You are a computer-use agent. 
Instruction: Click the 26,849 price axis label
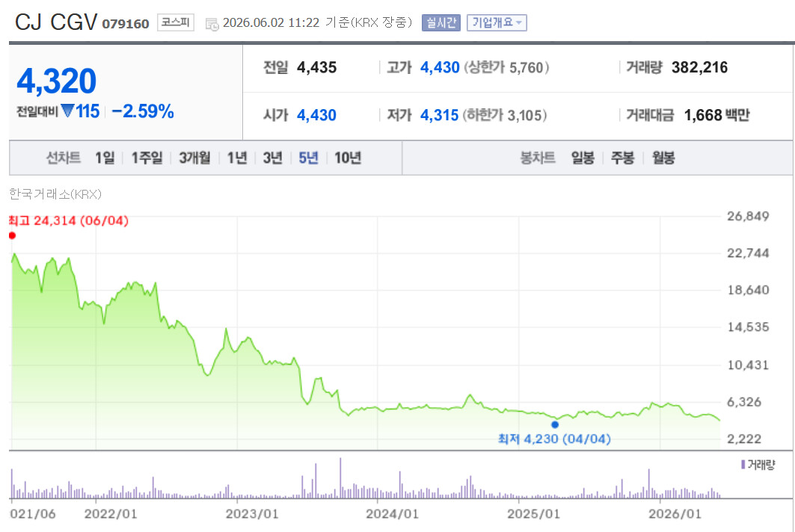pos(748,217)
